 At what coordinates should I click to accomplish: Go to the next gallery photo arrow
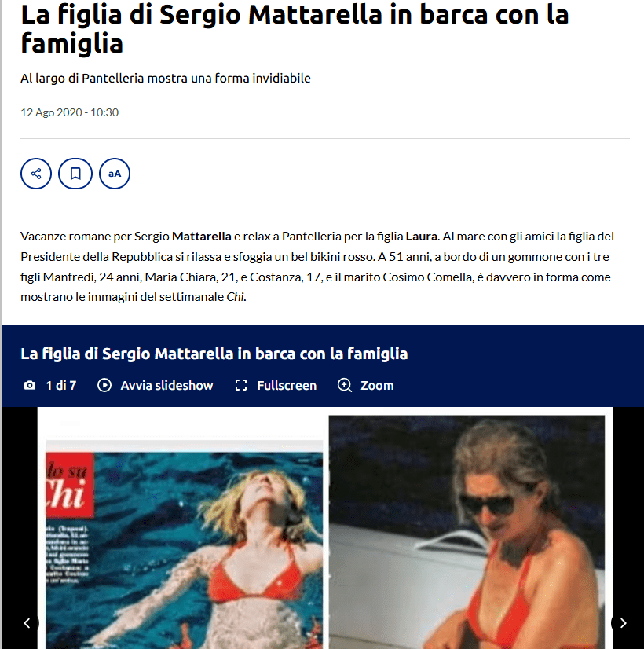coord(624,623)
